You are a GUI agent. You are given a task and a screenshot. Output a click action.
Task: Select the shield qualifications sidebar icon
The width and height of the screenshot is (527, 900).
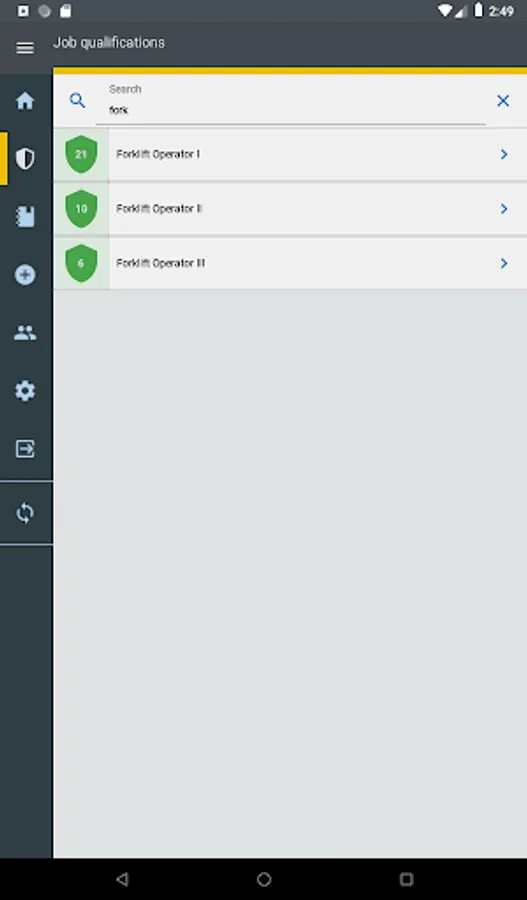click(25, 158)
